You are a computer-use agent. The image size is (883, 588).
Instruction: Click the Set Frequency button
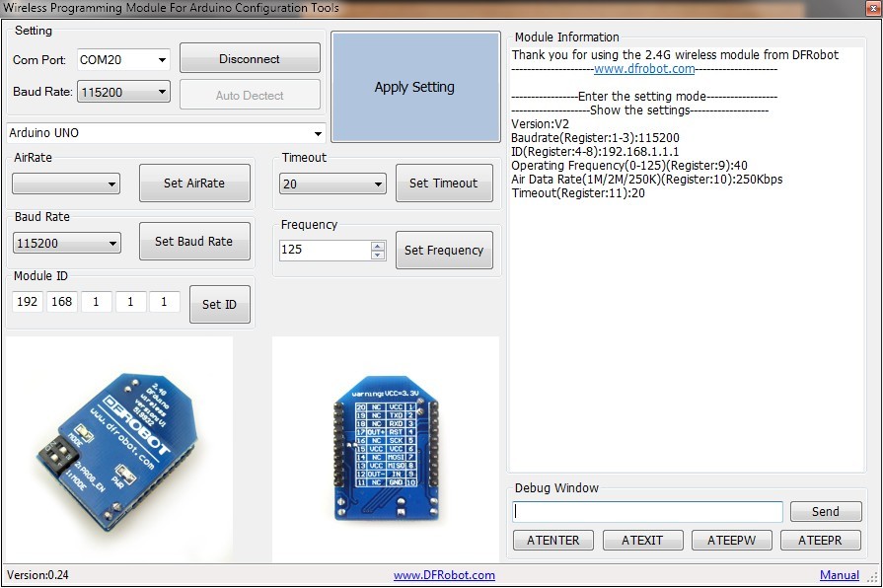(444, 250)
